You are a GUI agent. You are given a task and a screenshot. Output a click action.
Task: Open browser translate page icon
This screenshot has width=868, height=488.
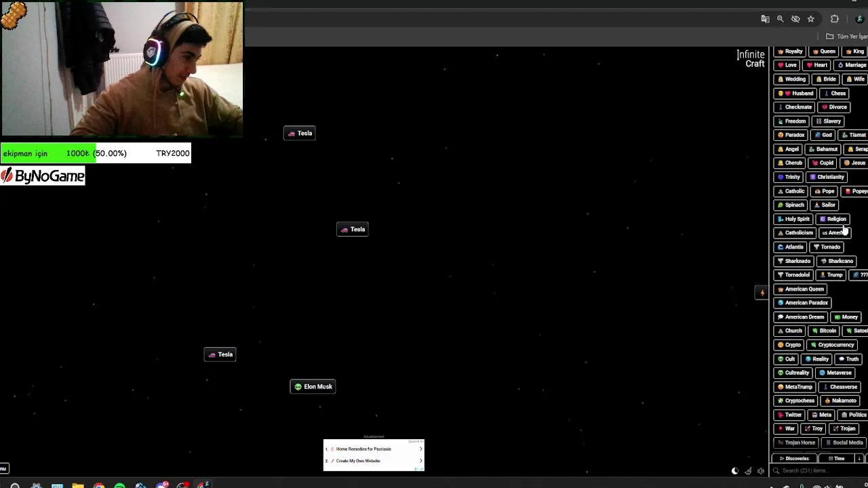766,19
